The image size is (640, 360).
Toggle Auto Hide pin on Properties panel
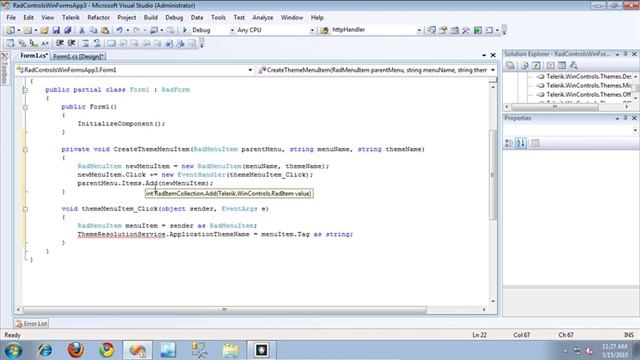click(626, 118)
